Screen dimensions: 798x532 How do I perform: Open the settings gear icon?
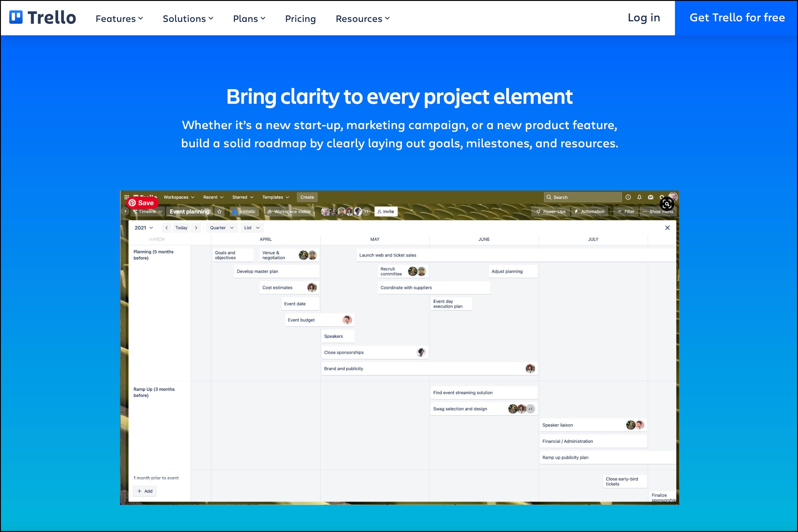pyautogui.click(x=662, y=197)
